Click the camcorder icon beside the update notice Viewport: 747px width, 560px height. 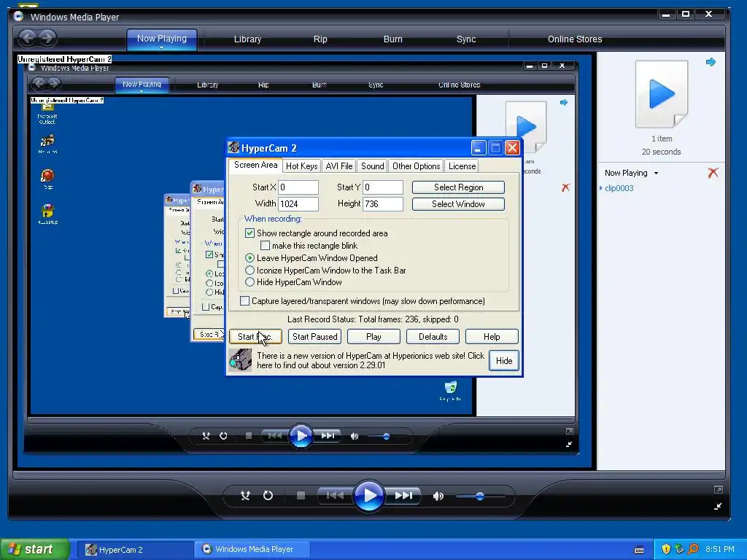(240, 360)
